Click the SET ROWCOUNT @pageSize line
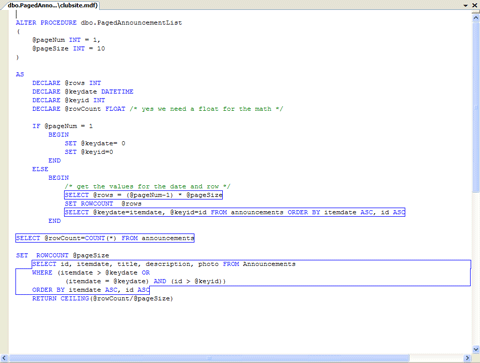This screenshot has height=363, width=480. [62, 256]
